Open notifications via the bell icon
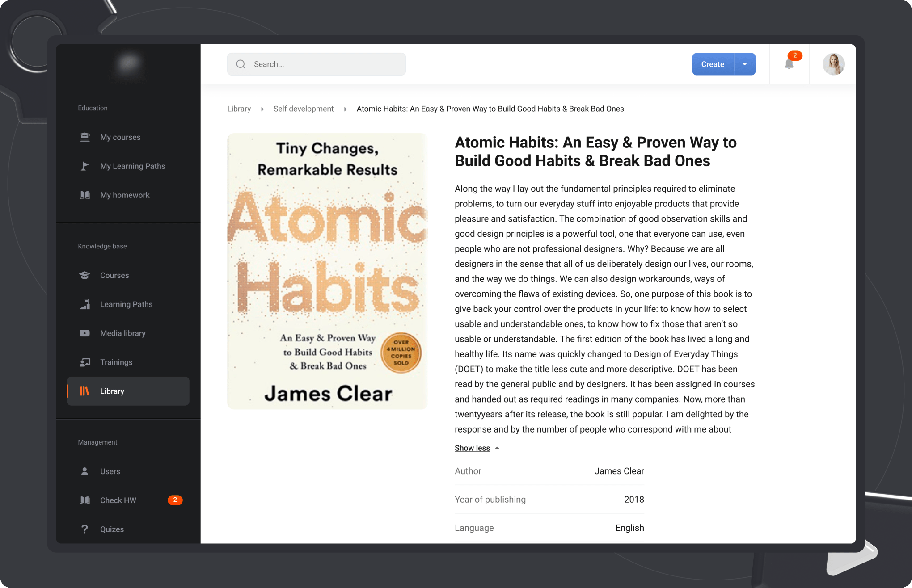Screen dimensions: 912x588 (789, 64)
